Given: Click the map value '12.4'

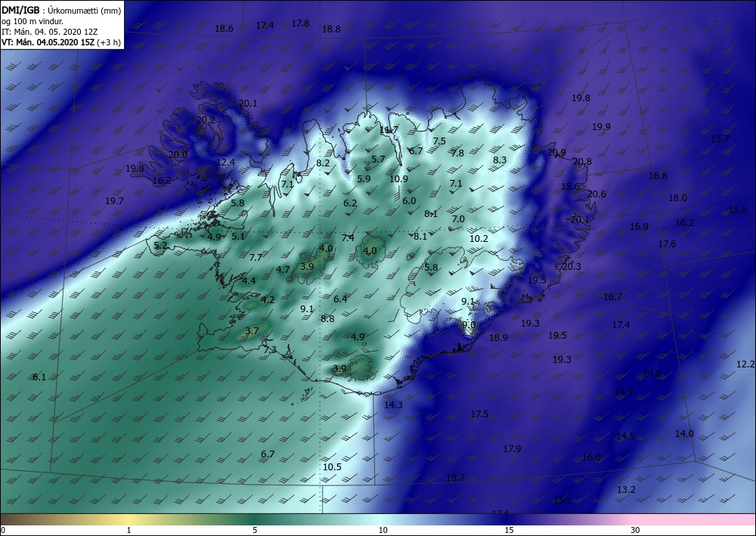Looking at the screenshot, I should [x=225, y=163].
